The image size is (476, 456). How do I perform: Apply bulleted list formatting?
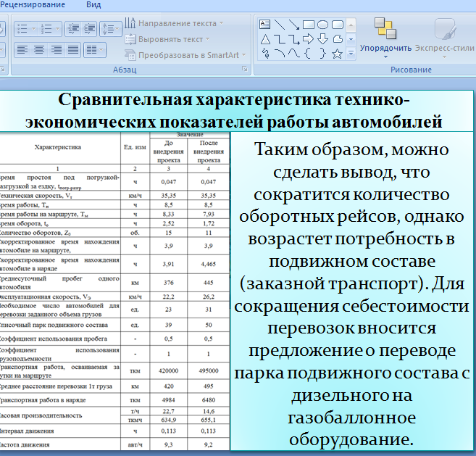pos(22,29)
